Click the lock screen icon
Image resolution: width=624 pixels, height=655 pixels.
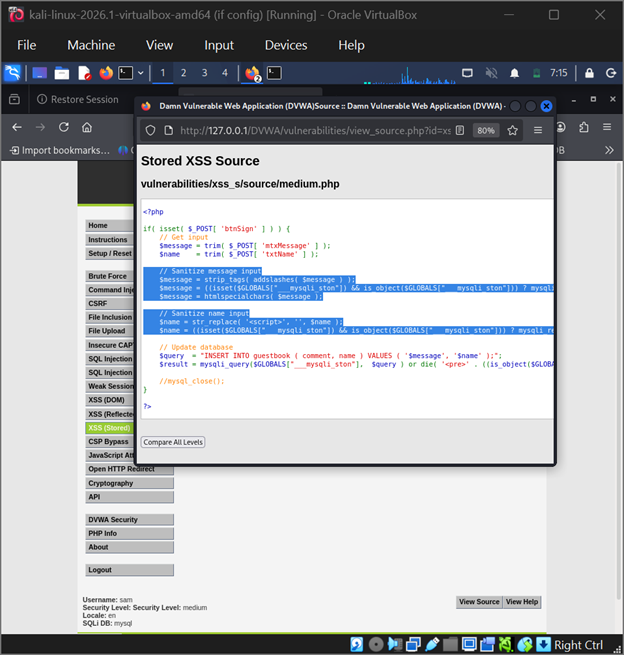(589, 73)
